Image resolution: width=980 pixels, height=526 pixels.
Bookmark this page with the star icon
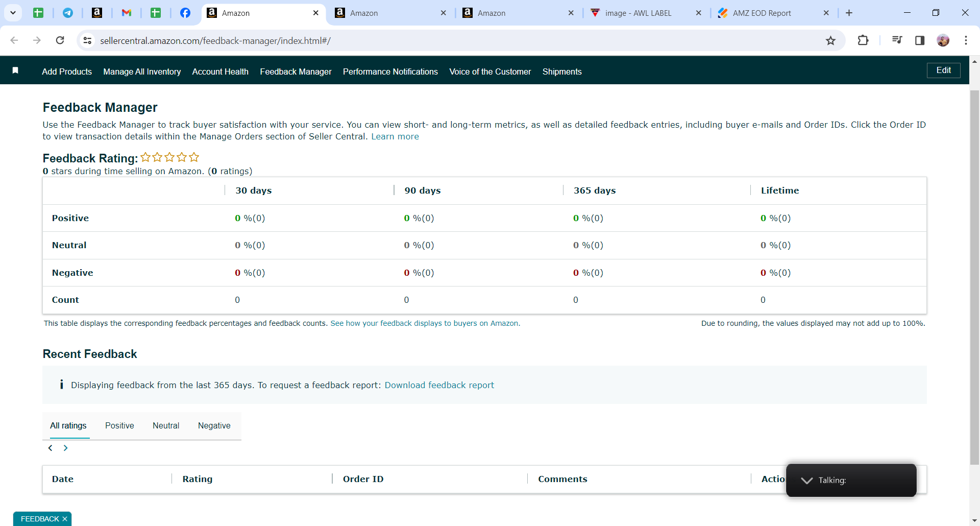(830, 40)
